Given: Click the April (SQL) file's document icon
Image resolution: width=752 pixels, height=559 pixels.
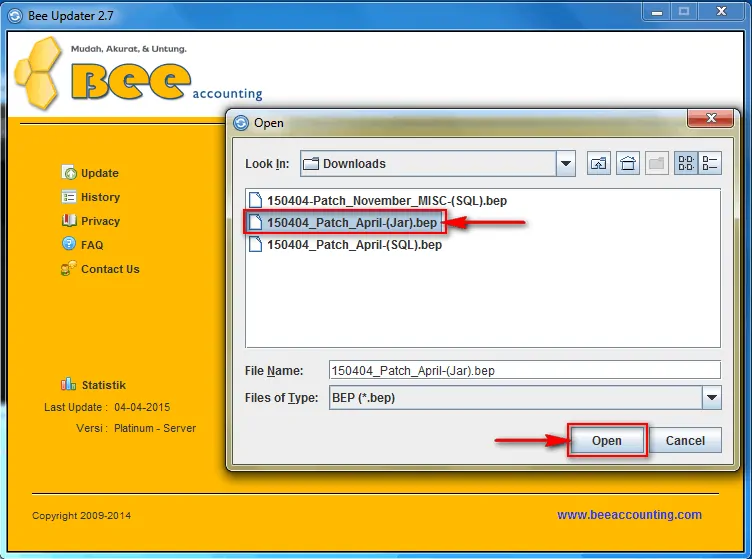Looking at the screenshot, I should [256, 244].
